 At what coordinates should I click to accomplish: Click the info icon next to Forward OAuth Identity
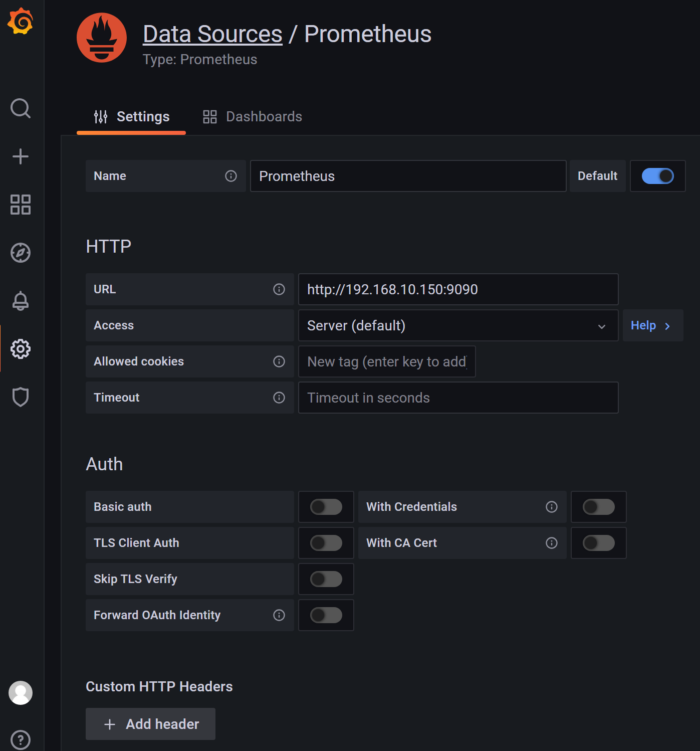(x=279, y=615)
